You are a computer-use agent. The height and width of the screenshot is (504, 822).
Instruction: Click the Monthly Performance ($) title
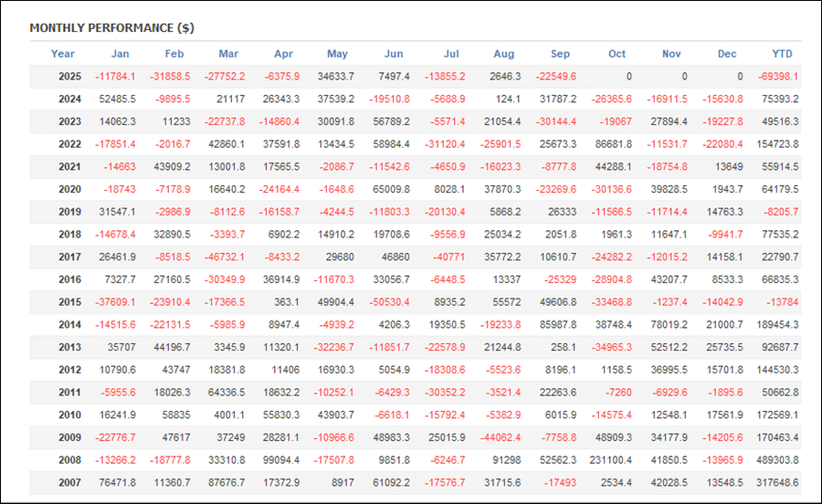point(111,28)
